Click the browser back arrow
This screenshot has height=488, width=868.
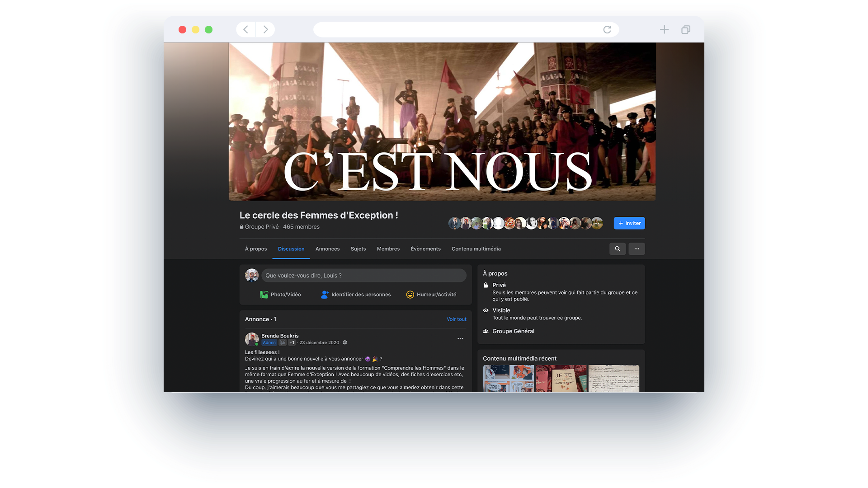click(245, 30)
